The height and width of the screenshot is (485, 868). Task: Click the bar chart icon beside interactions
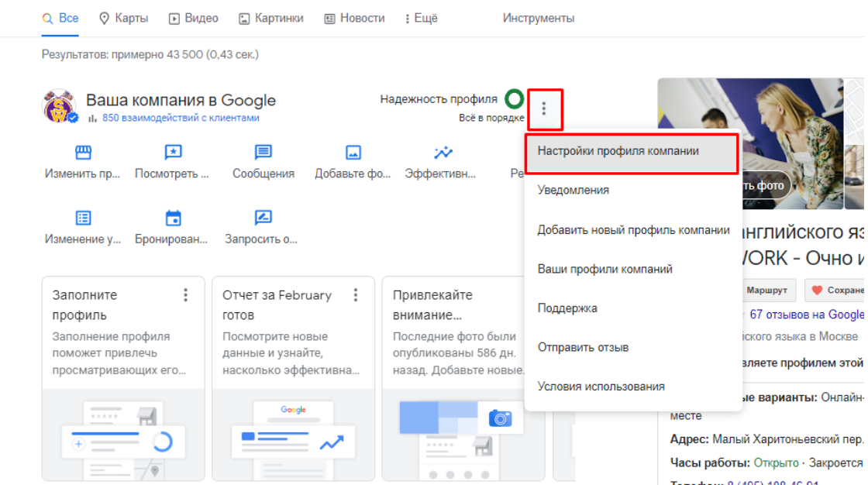point(92,118)
